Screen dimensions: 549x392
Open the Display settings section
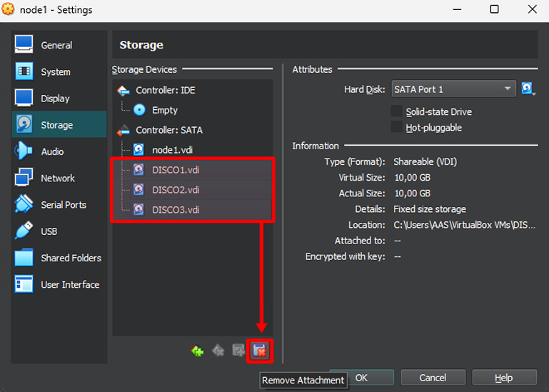tap(59, 99)
